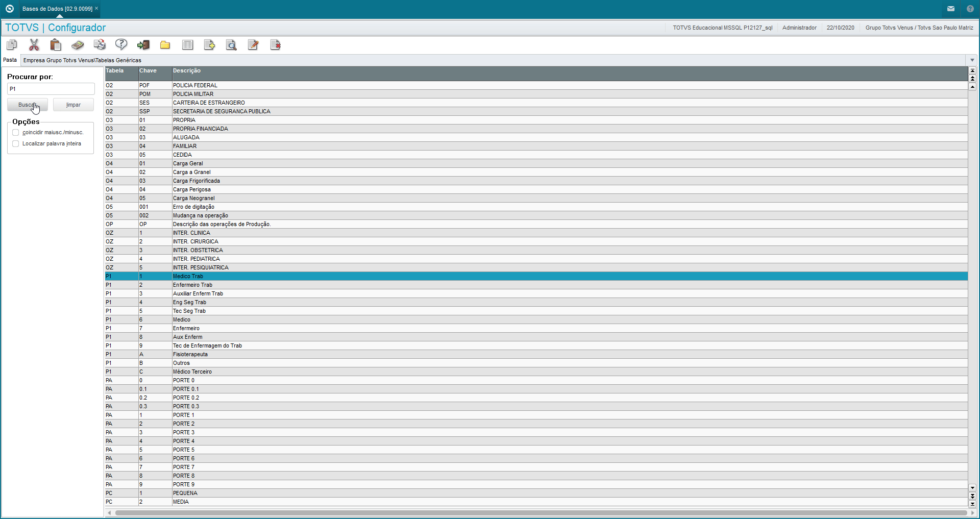
Task: Select the 'Eng Seg Trab' row
Action: coord(536,303)
